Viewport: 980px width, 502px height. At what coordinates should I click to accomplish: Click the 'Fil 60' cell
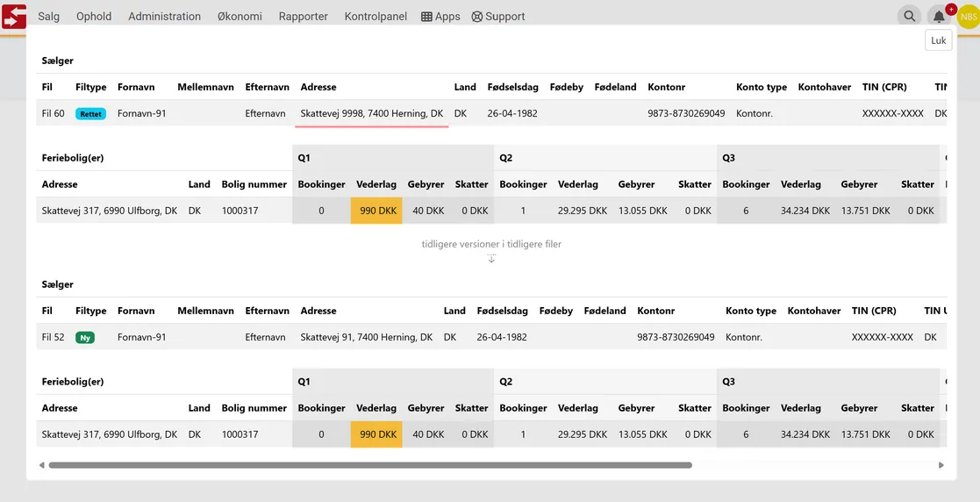pyautogui.click(x=54, y=113)
